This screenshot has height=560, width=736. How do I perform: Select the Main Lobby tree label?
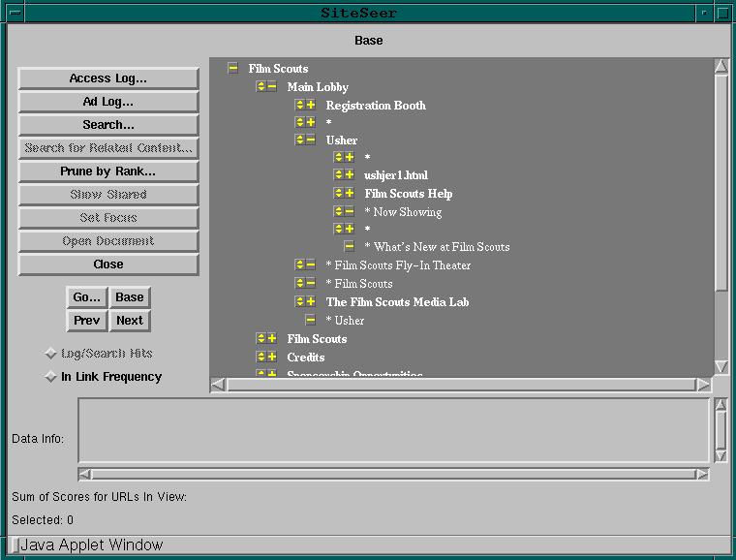tap(318, 87)
